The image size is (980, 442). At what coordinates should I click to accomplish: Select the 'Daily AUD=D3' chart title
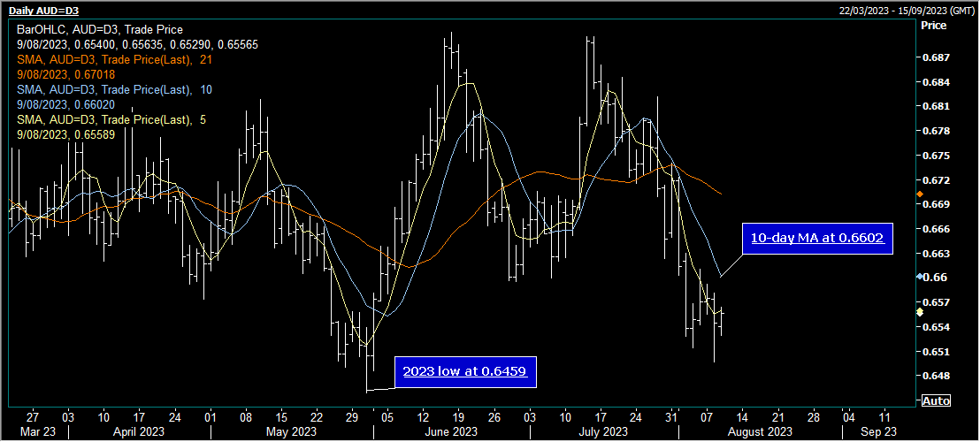[x=43, y=11]
